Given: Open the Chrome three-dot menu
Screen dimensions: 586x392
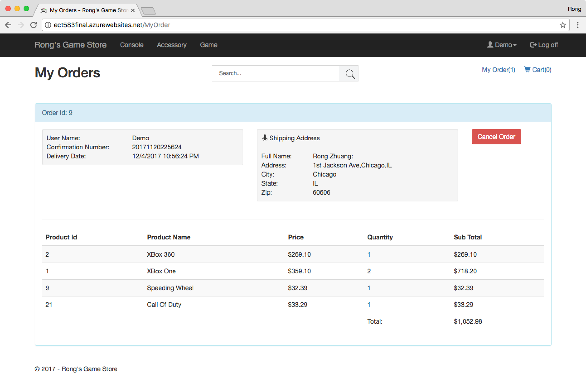Looking at the screenshot, I should pos(578,25).
